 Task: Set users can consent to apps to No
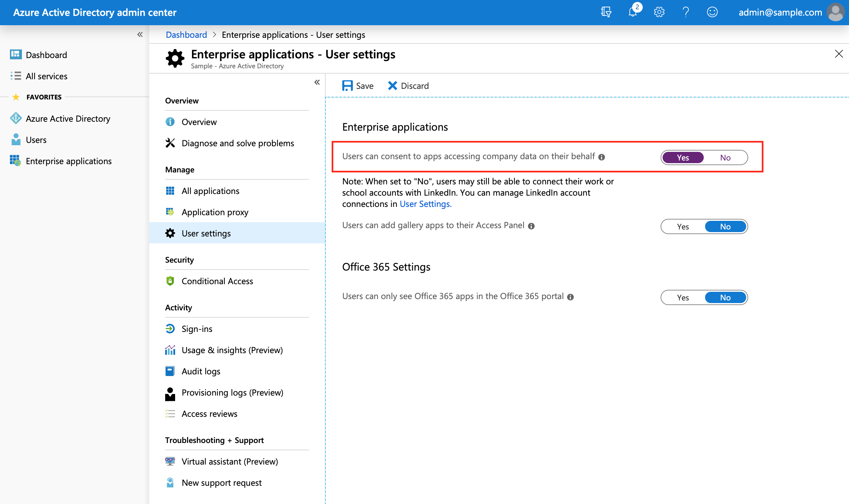[x=725, y=157]
